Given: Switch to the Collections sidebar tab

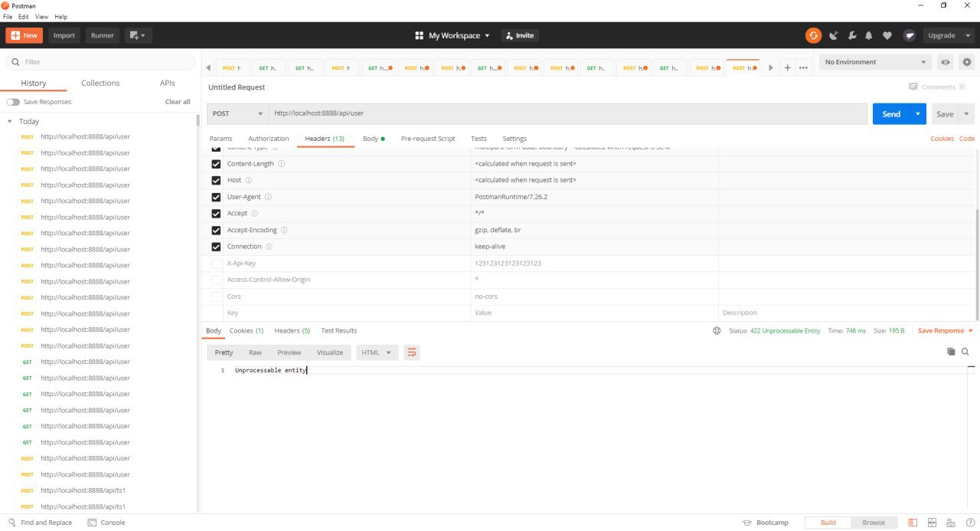Looking at the screenshot, I should coord(100,83).
